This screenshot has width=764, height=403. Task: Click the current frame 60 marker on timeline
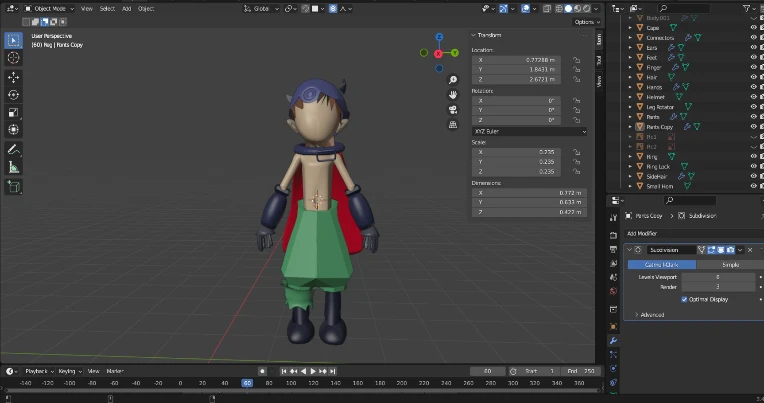[247, 384]
